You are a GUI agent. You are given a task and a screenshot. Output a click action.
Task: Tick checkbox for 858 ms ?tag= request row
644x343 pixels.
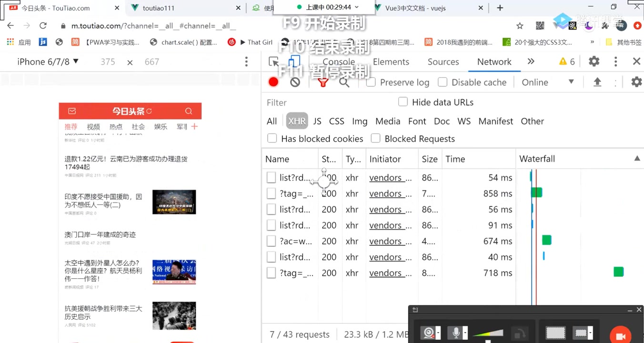271,193
